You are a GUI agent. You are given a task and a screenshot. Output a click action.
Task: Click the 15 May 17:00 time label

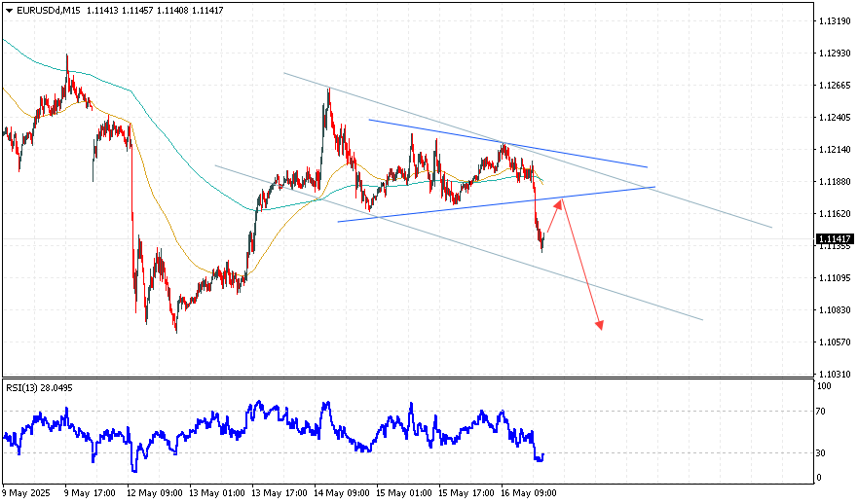[x=466, y=493]
